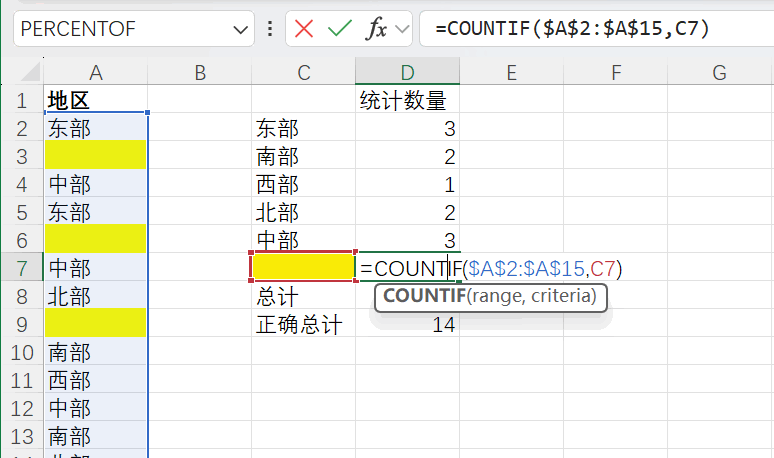This screenshot has height=458, width=774.
Task: Click cell C3 containing 南部
Action: pyautogui.click(x=304, y=156)
